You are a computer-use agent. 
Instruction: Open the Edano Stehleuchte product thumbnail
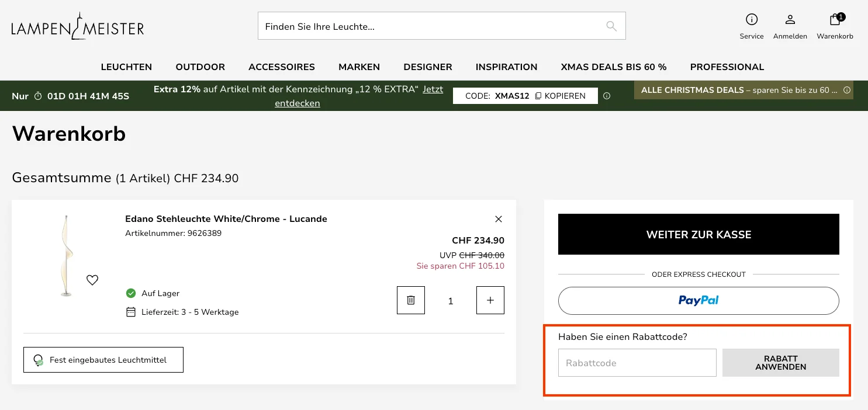67,256
